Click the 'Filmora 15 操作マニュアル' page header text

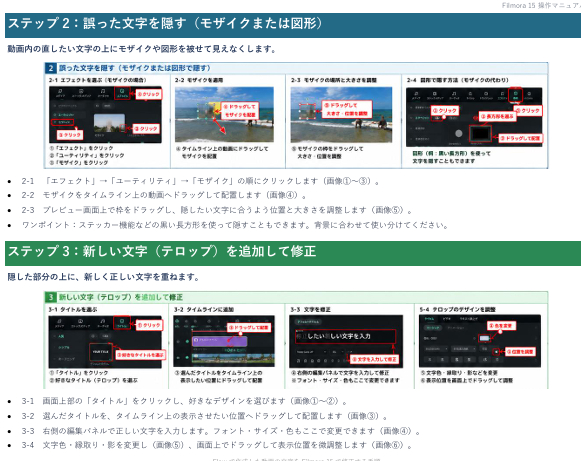(541, 5)
